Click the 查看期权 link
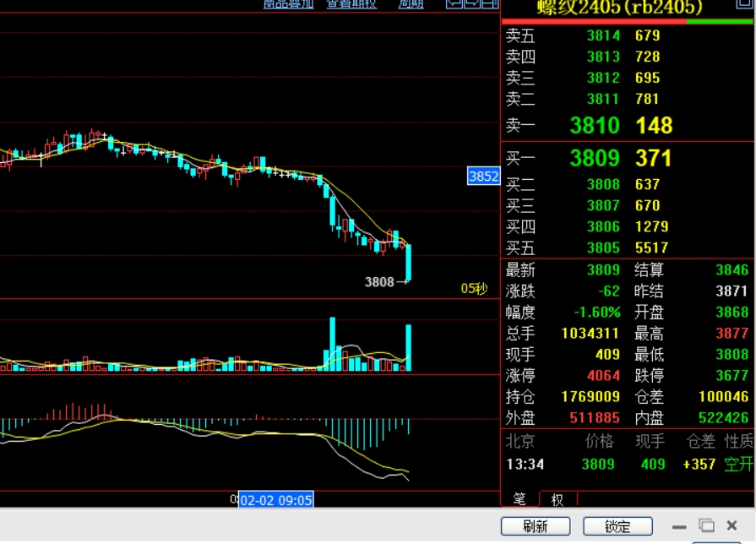 tap(351, 3)
